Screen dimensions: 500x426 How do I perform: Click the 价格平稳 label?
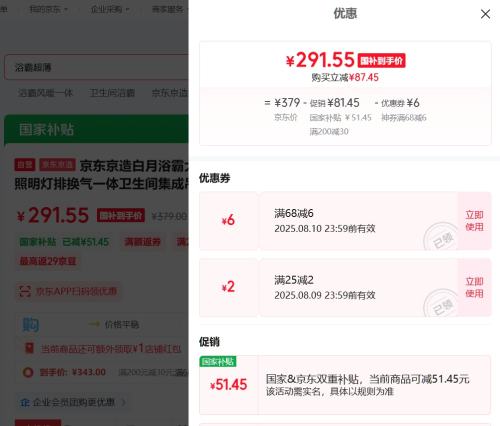coord(122,324)
